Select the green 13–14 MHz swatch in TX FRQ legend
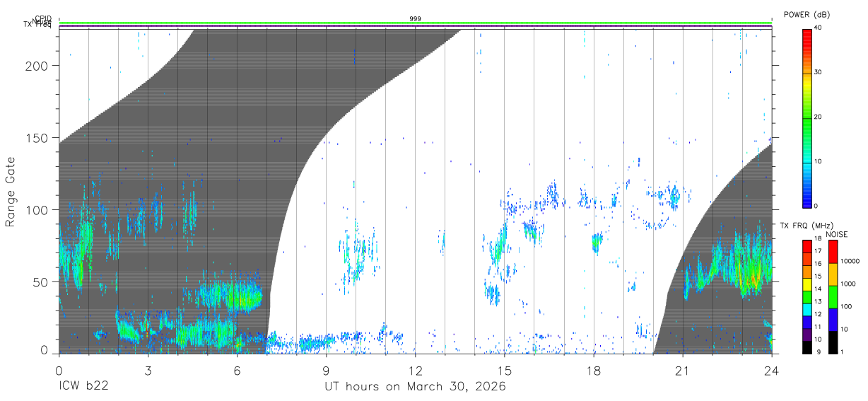Viewport: 868px width, 401px height. click(x=806, y=297)
